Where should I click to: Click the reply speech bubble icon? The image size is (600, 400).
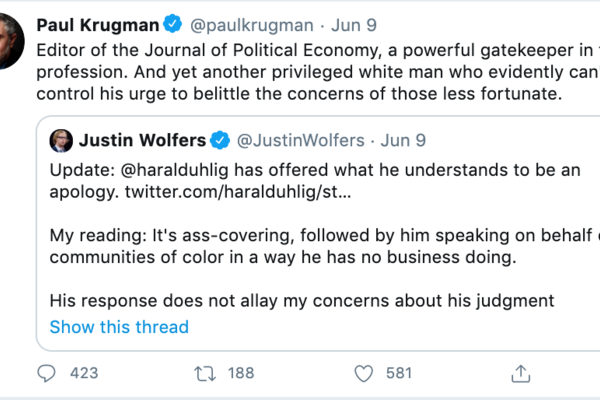[47, 373]
